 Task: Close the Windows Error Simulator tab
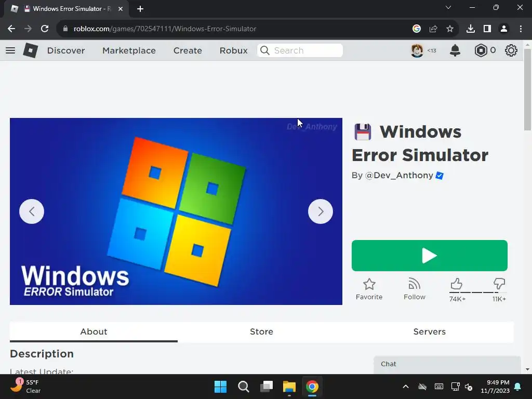point(121,9)
